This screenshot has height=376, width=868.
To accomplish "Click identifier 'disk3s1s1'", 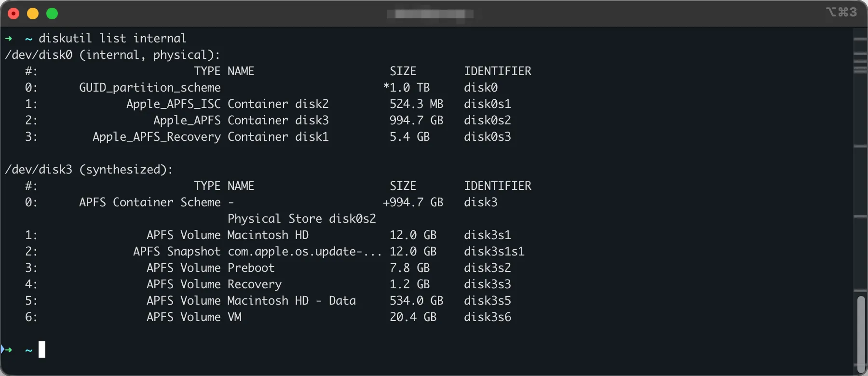I will (494, 252).
